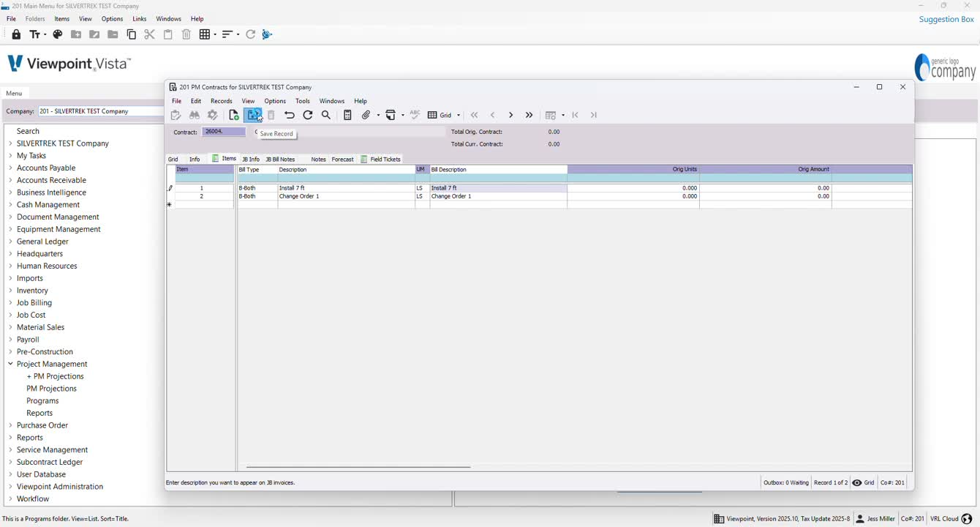The height and width of the screenshot is (527, 980).
Task: Switch to the Info tab
Action: 195,159
